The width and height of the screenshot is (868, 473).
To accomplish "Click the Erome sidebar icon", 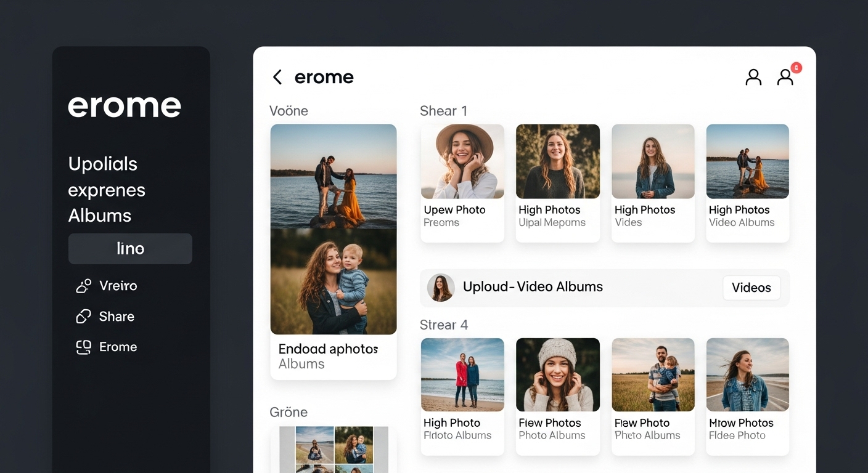I will 83,347.
